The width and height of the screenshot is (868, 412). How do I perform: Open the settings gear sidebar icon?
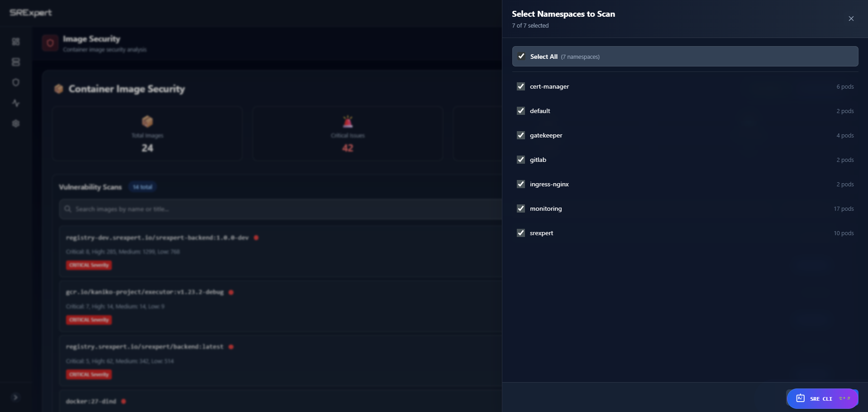coord(16,123)
